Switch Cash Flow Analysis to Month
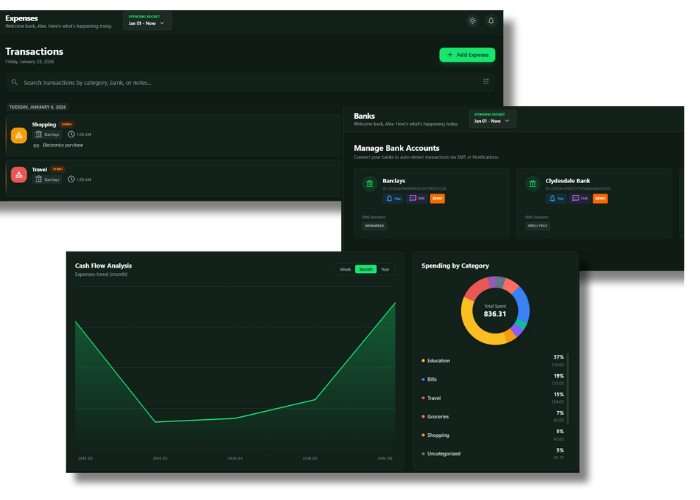 [366, 269]
